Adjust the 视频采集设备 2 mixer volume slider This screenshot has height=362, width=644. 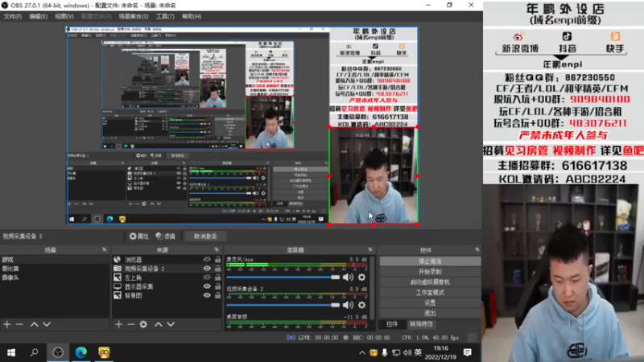click(x=283, y=305)
